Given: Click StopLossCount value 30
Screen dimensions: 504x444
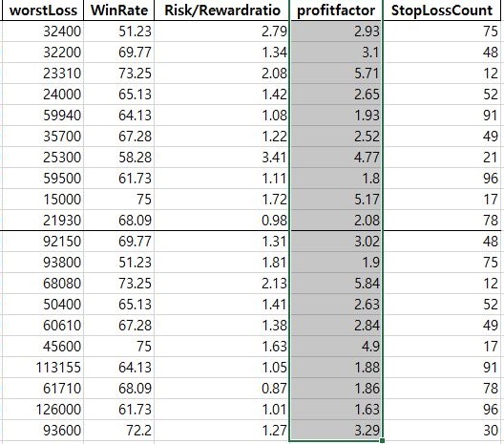Looking at the screenshot, I should [442, 431].
